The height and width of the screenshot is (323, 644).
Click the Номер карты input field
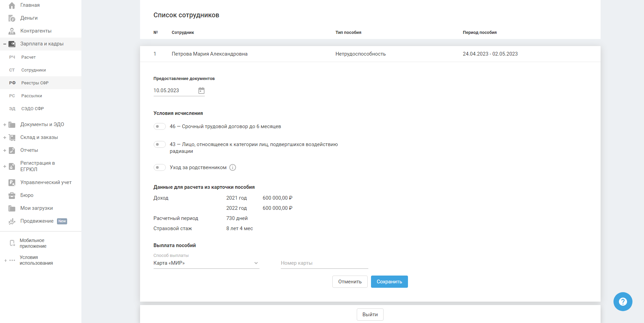(325, 263)
